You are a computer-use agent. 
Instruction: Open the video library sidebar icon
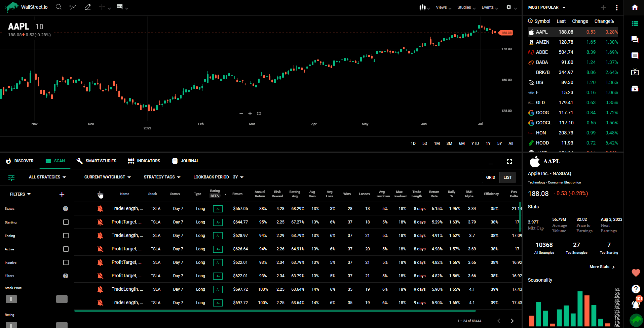tap(635, 88)
